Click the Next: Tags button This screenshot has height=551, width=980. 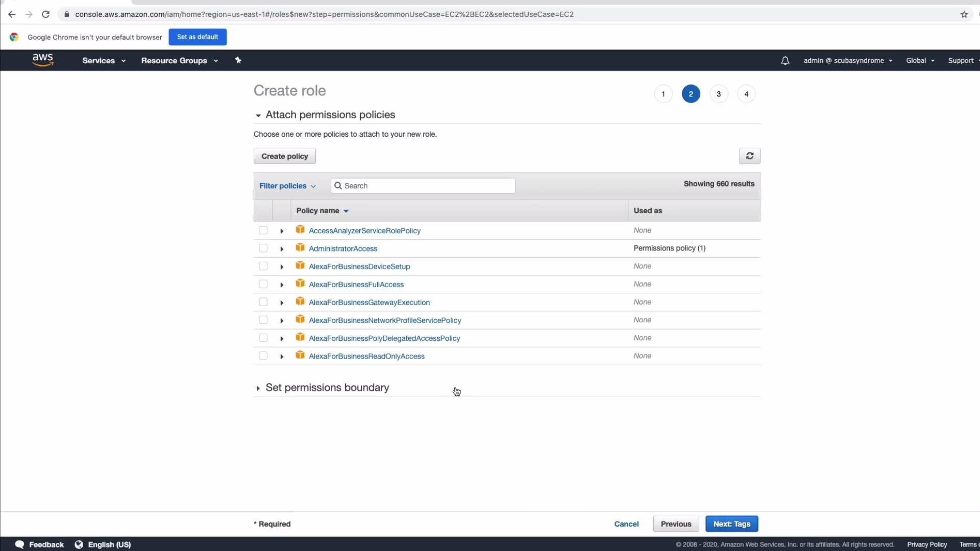(x=731, y=524)
